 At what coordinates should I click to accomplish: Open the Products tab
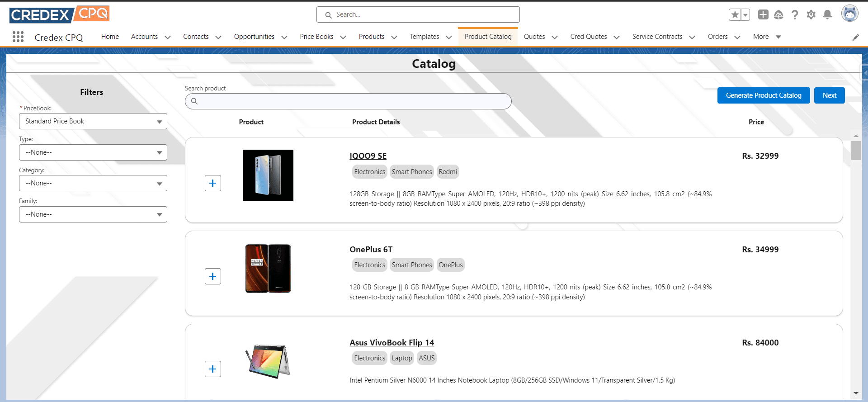[372, 37]
